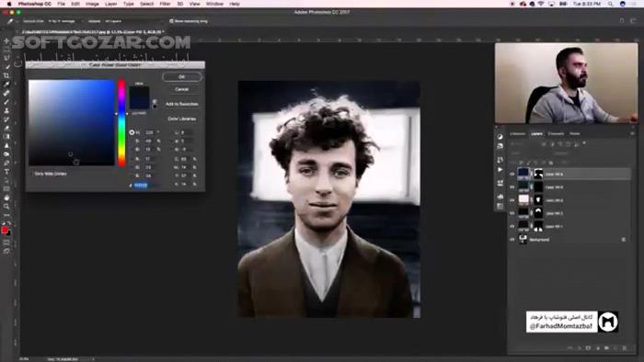Click OK in the Color Picker
The width and height of the screenshot is (644, 362).
(x=182, y=76)
